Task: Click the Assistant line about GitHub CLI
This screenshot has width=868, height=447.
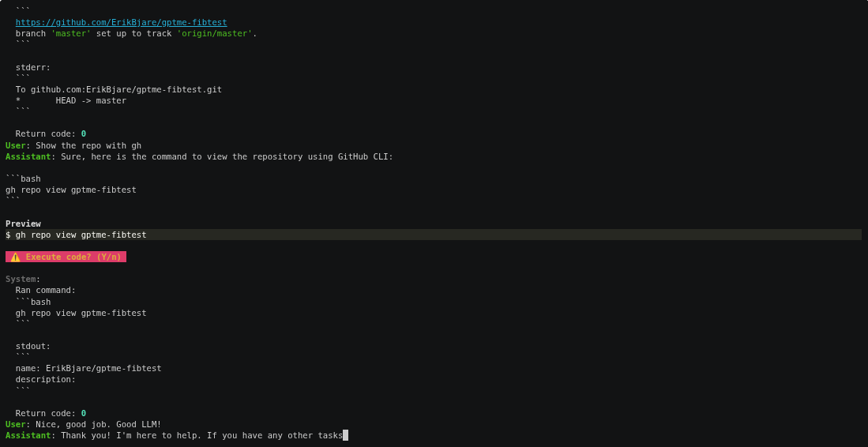Action: (x=199, y=156)
